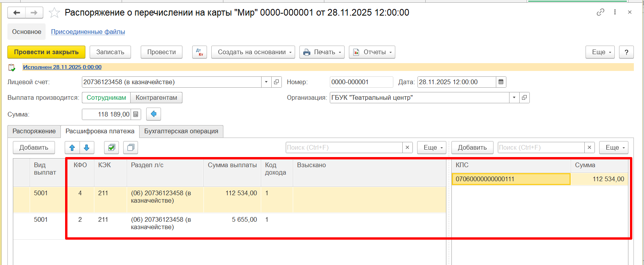This screenshot has width=644, height=265.
Task: Click the blue left arrow next to Сумма
Action: tap(154, 114)
